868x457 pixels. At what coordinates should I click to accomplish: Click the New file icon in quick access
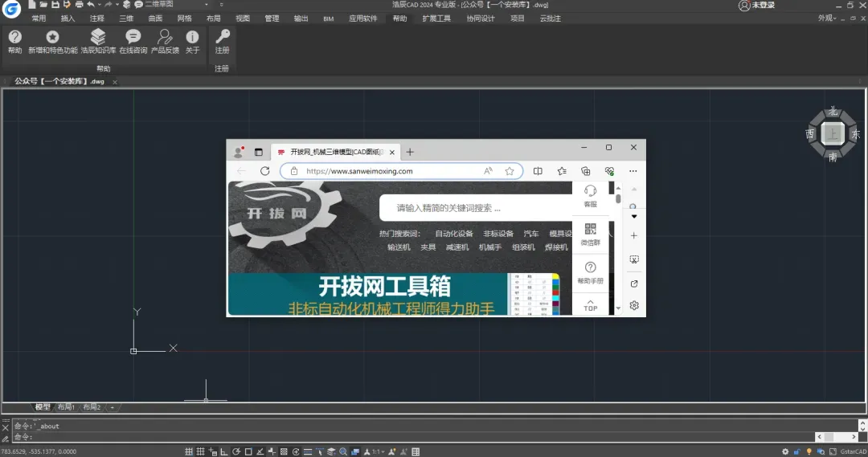32,5
